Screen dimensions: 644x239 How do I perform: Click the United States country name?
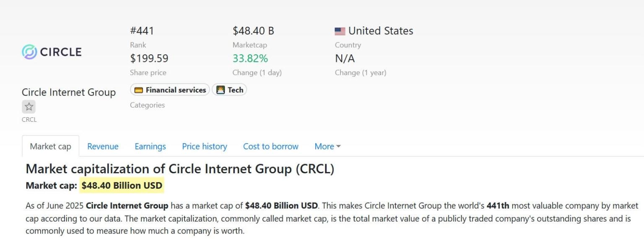381,31
